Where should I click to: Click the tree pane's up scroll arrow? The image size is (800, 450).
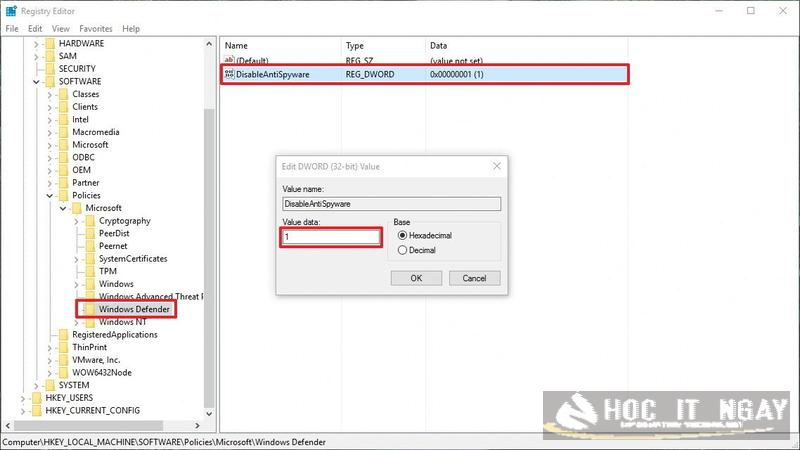pos(209,44)
